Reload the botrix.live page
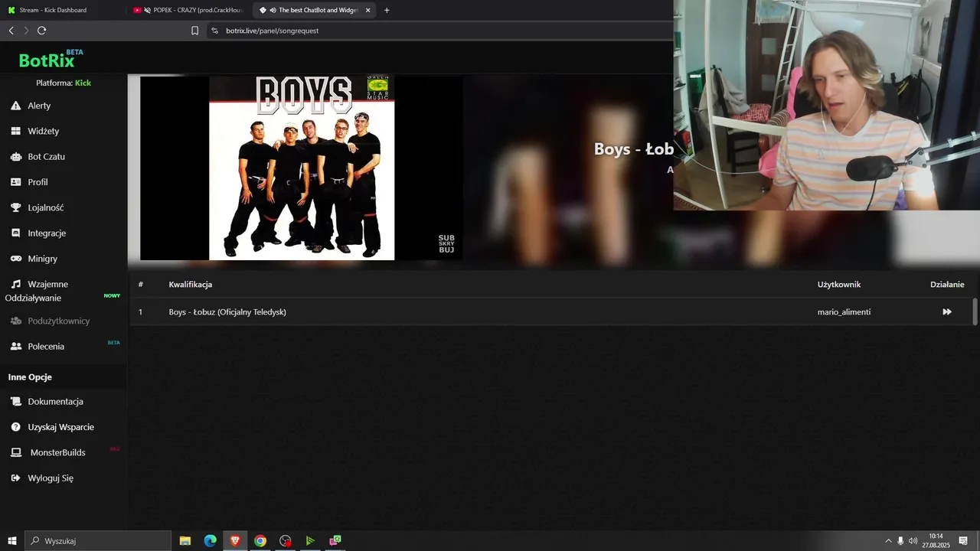The width and height of the screenshot is (980, 551). (x=41, y=31)
